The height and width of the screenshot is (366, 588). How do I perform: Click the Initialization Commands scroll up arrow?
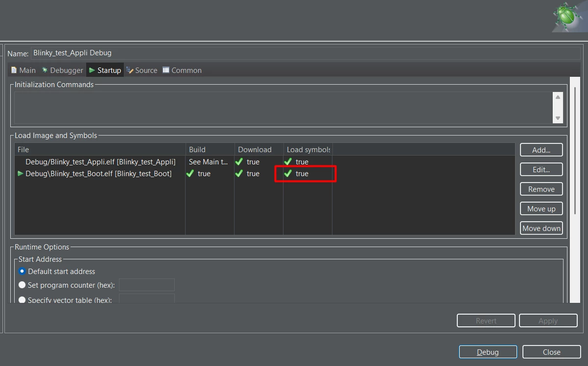(x=558, y=97)
